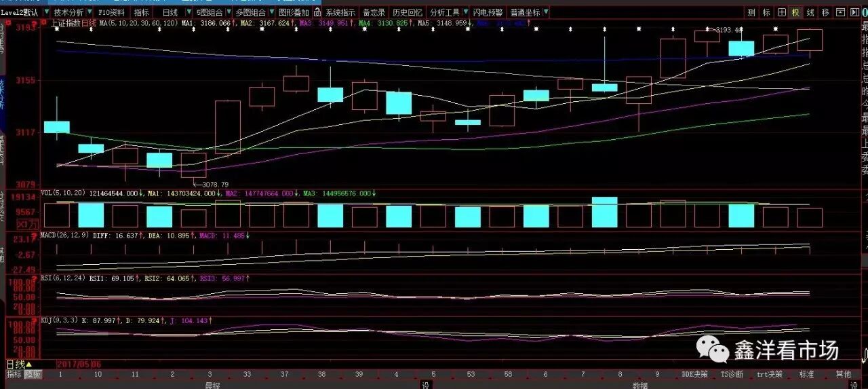The width and height of the screenshot is (868, 389).
Task: Expand the 普通坐标 dropdown arrow
Action: coord(546,12)
